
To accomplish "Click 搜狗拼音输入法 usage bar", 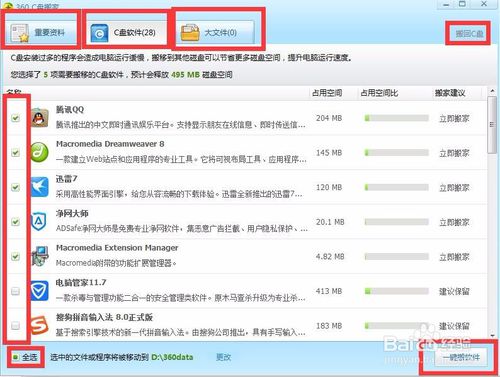I will (396, 326).
